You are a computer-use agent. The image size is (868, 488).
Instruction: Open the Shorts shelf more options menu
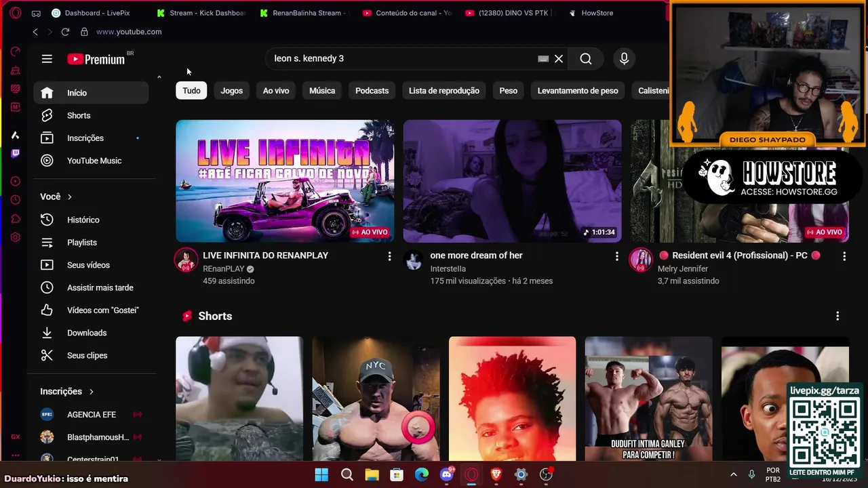(x=837, y=317)
